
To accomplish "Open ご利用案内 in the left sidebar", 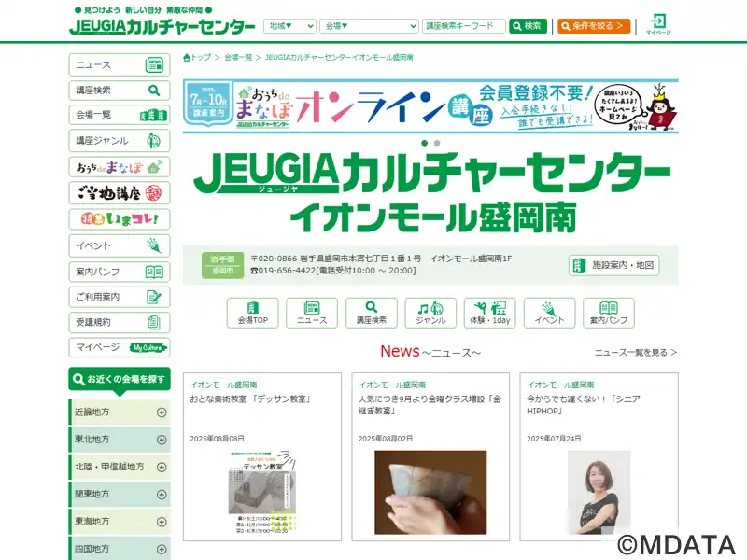I will (120, 297).
